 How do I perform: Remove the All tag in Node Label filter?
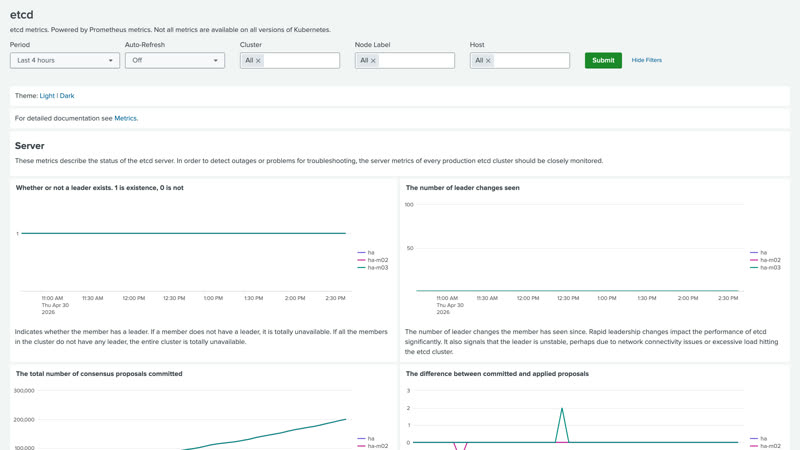(373, 61)
